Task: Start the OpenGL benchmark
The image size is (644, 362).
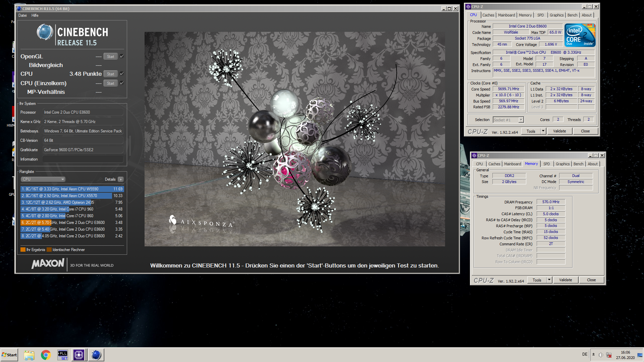Action: pyautogui.click(x=110, y=56)
